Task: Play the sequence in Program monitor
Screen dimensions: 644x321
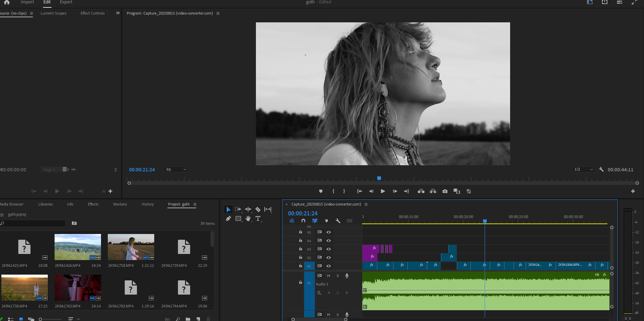Action: [x=383, y=191]
